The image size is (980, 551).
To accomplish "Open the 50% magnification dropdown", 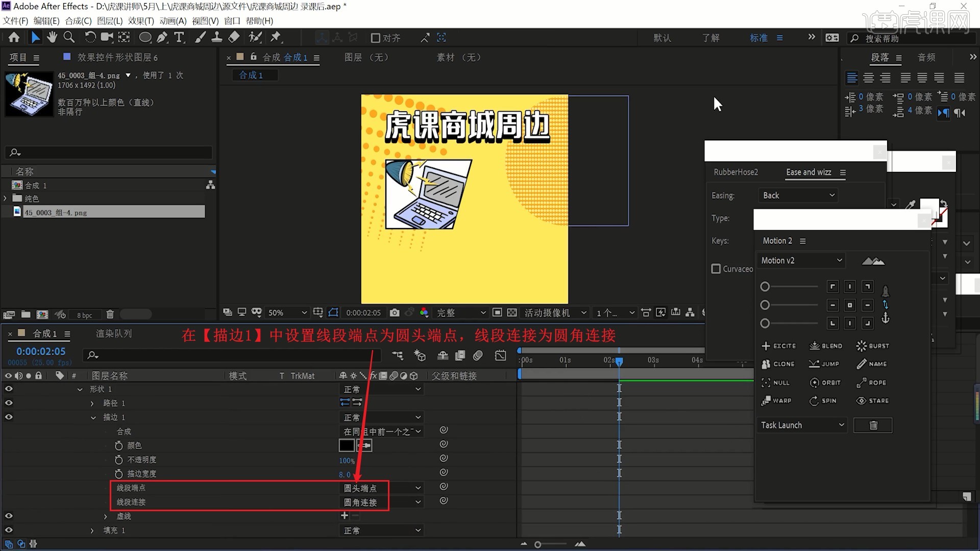I will point(287,312).
